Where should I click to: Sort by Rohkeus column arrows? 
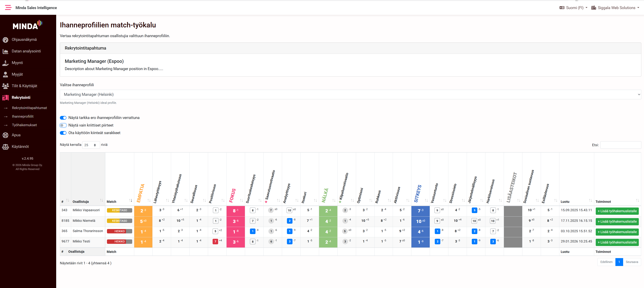coord(390,200)
